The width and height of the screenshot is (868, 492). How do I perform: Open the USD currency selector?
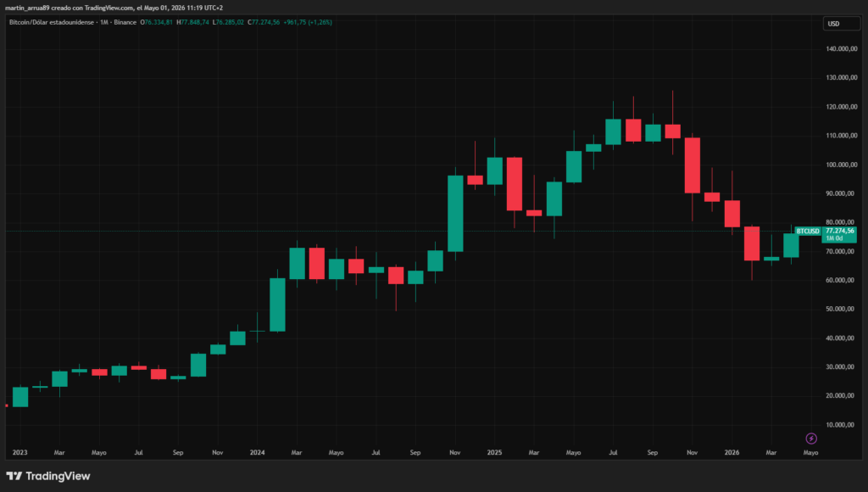(842, 24)
